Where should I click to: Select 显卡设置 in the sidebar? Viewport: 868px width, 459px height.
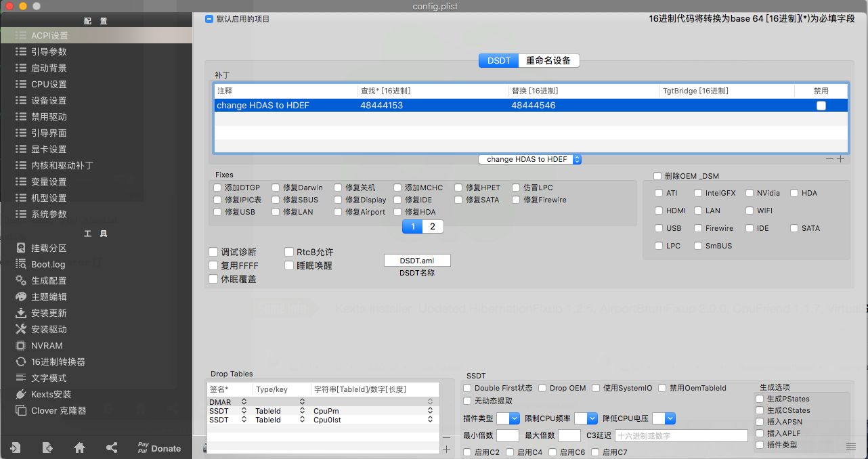pos(49,149)
